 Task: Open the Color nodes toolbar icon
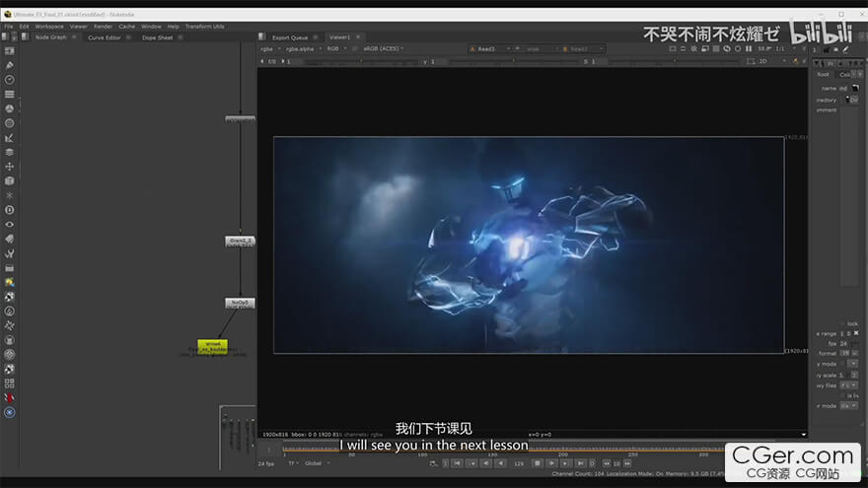tap(10, 108)
